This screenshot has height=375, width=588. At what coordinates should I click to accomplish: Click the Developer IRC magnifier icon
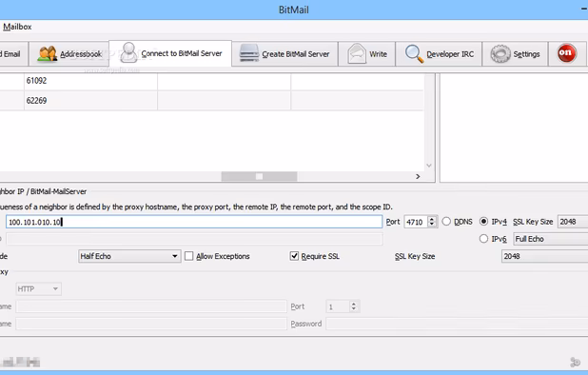(x=414, y=53)
